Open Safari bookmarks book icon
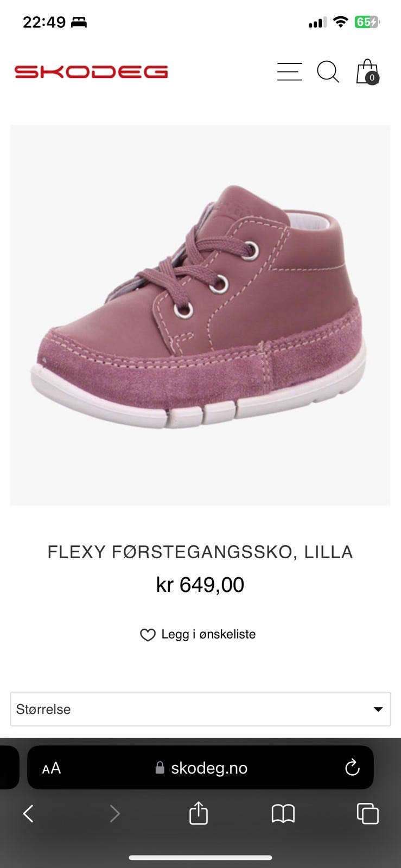This screenshot has height=868, width=401. (x=283, y=814)
